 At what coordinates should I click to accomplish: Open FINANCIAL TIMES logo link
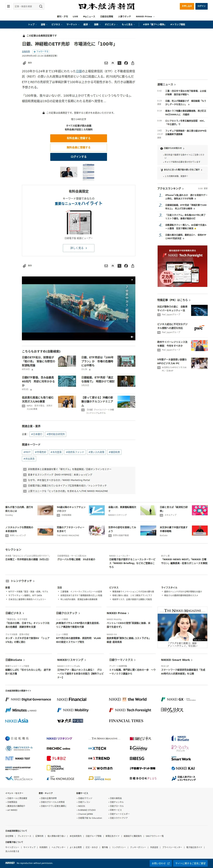126,721
